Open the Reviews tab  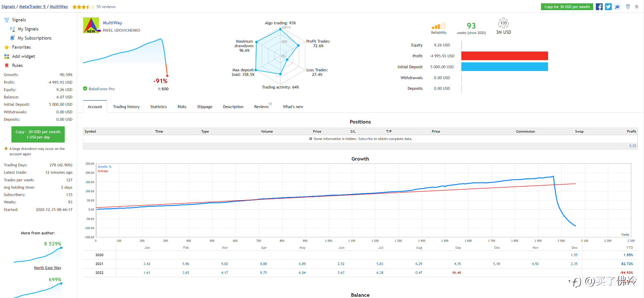[261, 107]
